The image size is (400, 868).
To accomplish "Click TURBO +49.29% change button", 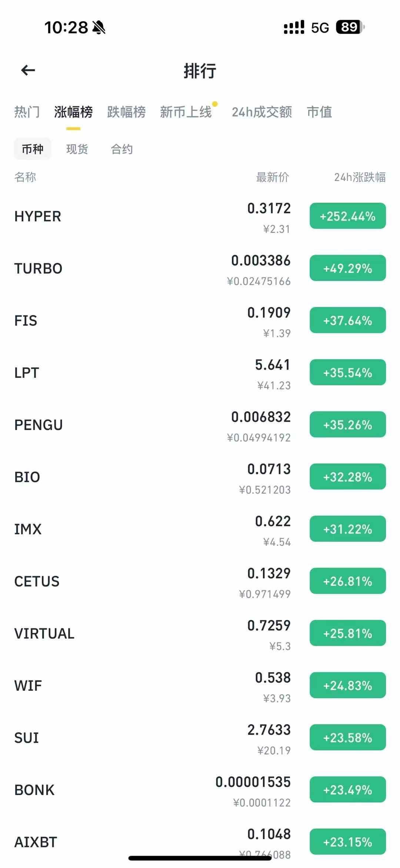I will [348, 268].
